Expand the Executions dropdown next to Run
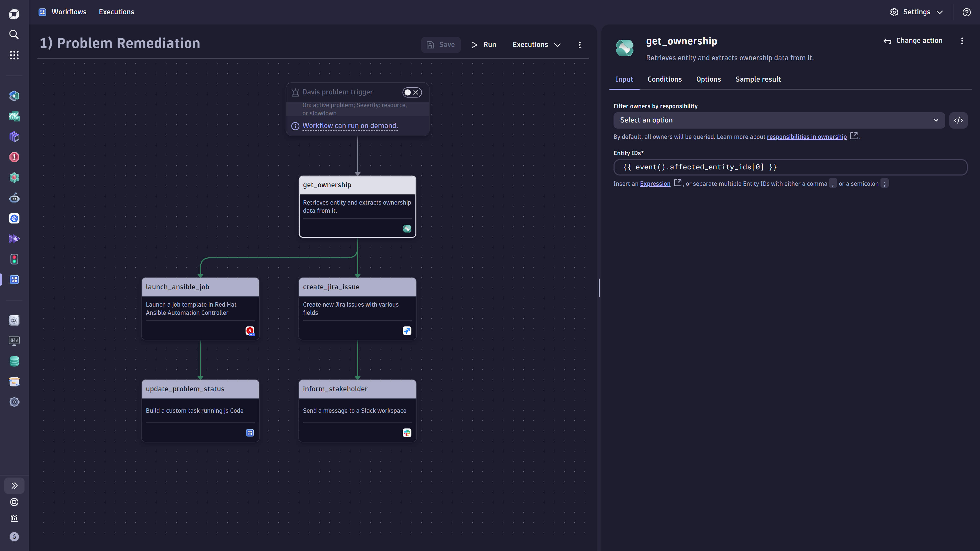 point(536,44)
